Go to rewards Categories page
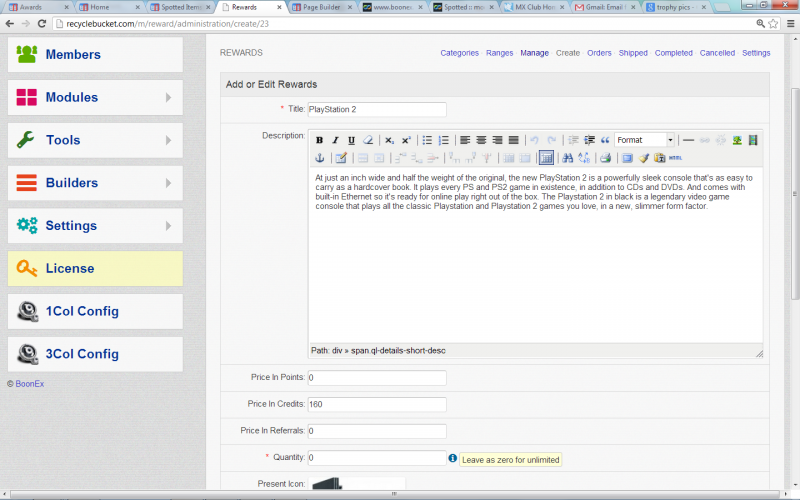 (459, 53)
